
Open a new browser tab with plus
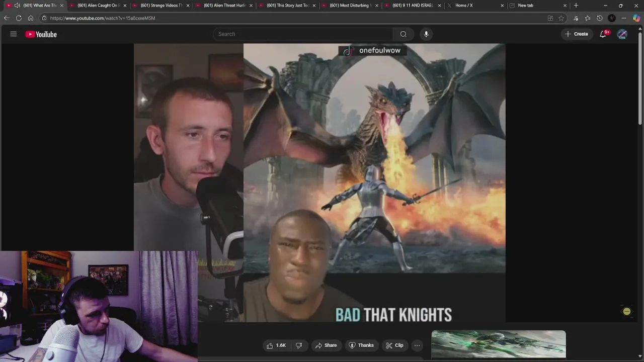[x=576, y=6]
